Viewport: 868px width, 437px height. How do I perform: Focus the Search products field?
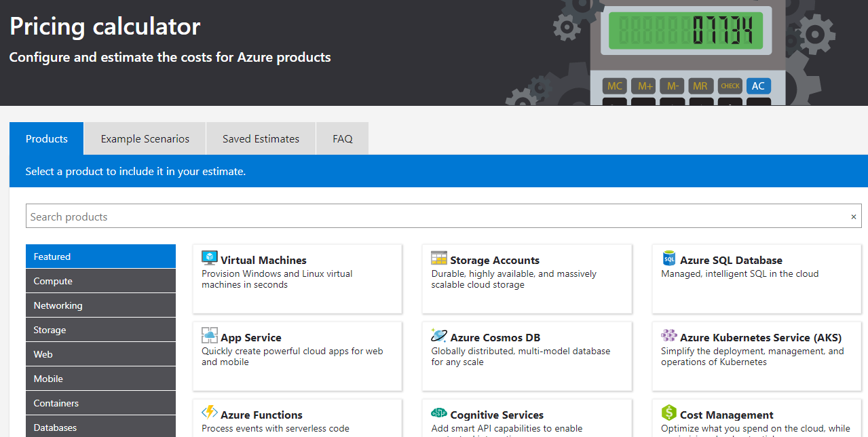(x=443, y=217)
